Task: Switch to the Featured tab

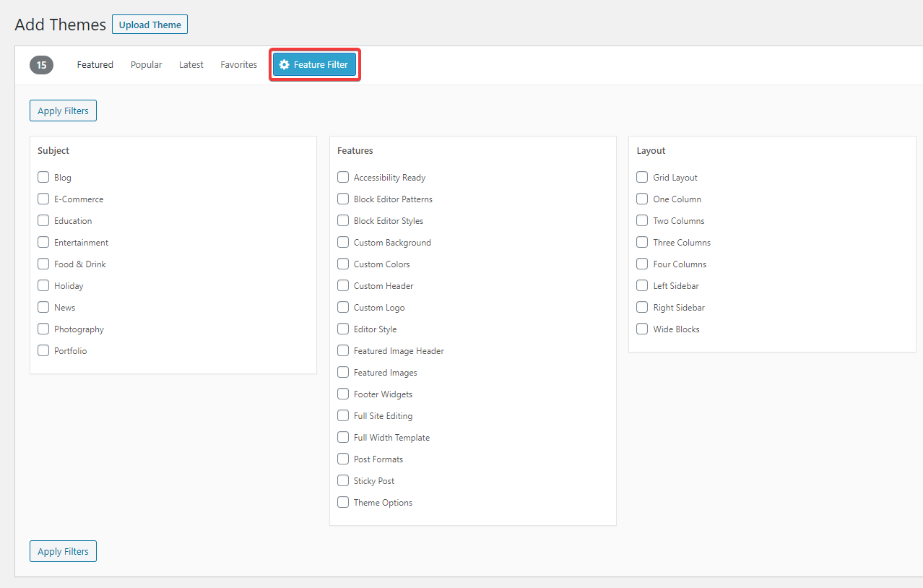Action: pyautogui.click(x=95, y=65)
